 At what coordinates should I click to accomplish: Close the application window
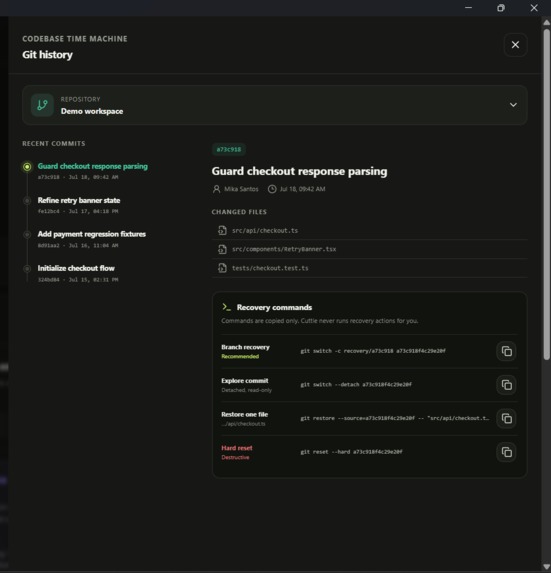pos(534,8)
